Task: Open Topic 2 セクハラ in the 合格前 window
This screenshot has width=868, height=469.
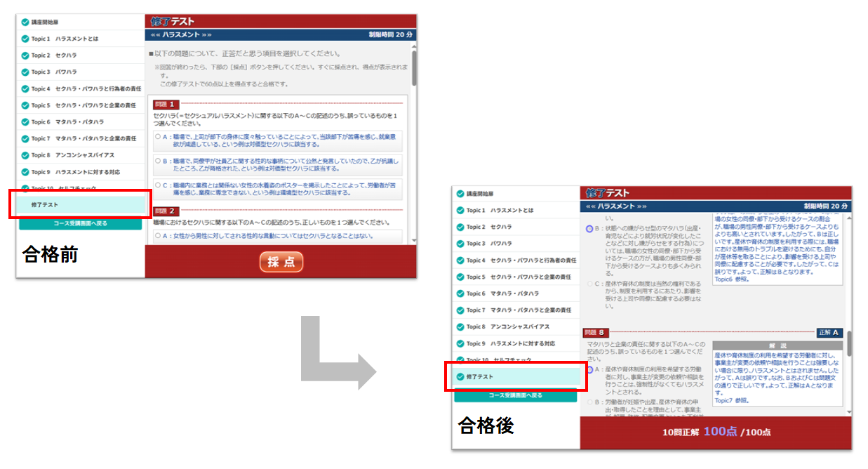Action: (x=81, y=55)
